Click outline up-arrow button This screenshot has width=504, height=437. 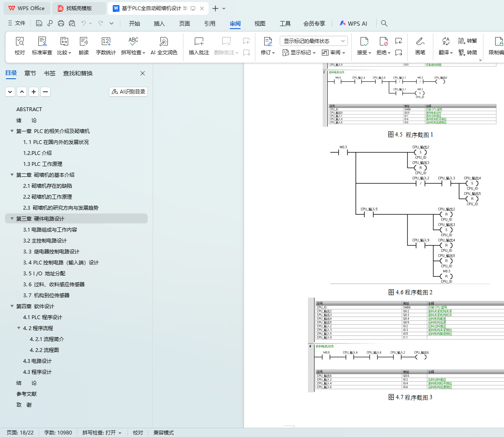pyautogui.click(x=22, y=92)
